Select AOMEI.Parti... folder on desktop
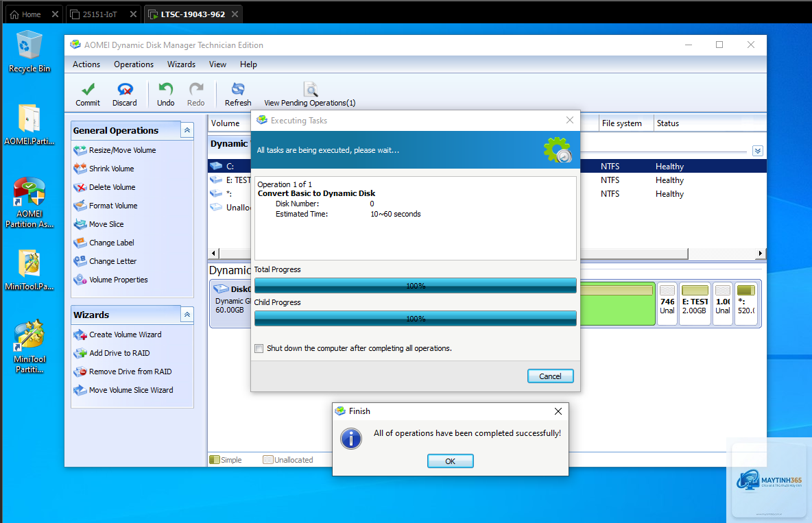Viewport: 812px width, 523px height. [29, 125]
